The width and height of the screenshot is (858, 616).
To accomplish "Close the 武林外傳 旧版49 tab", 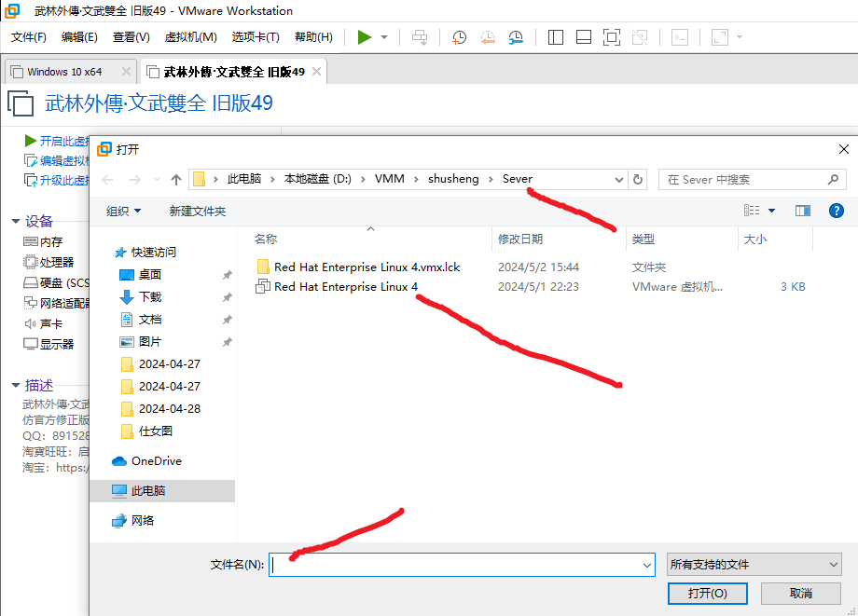I will point(316,72).
